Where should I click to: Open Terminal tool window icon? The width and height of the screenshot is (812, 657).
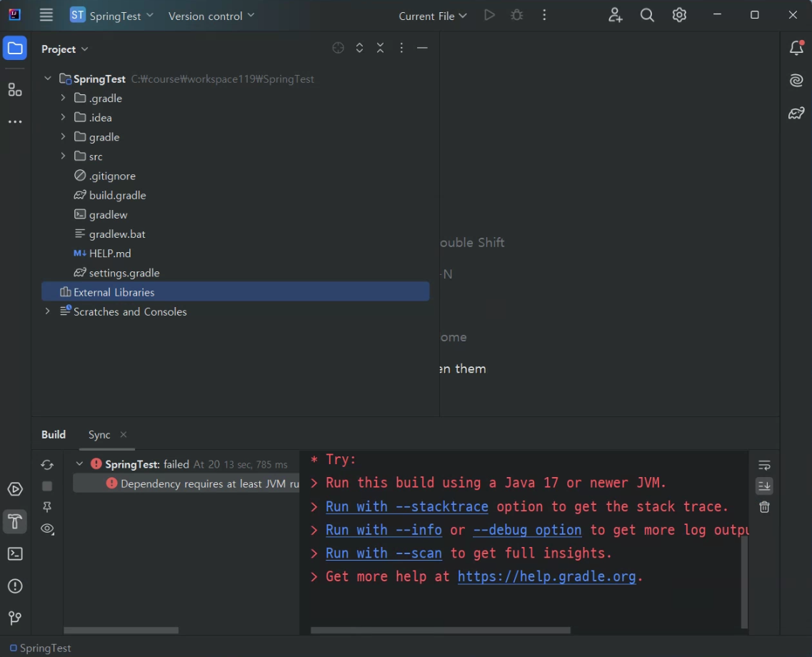(x=15, y=554)
